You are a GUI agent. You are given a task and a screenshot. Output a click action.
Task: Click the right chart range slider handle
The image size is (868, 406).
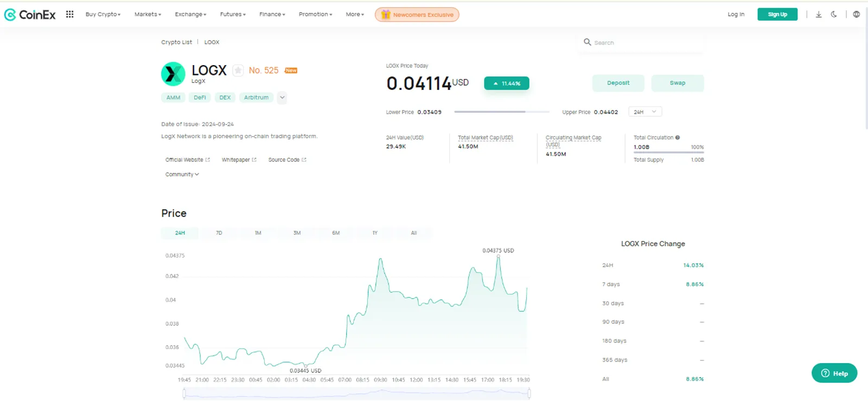click(529, 393)
